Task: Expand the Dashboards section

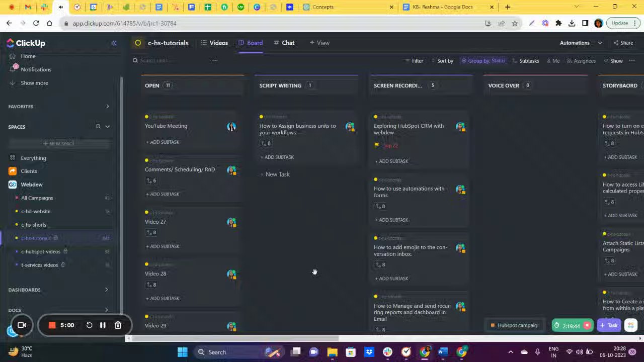Action: click(106, 290)
